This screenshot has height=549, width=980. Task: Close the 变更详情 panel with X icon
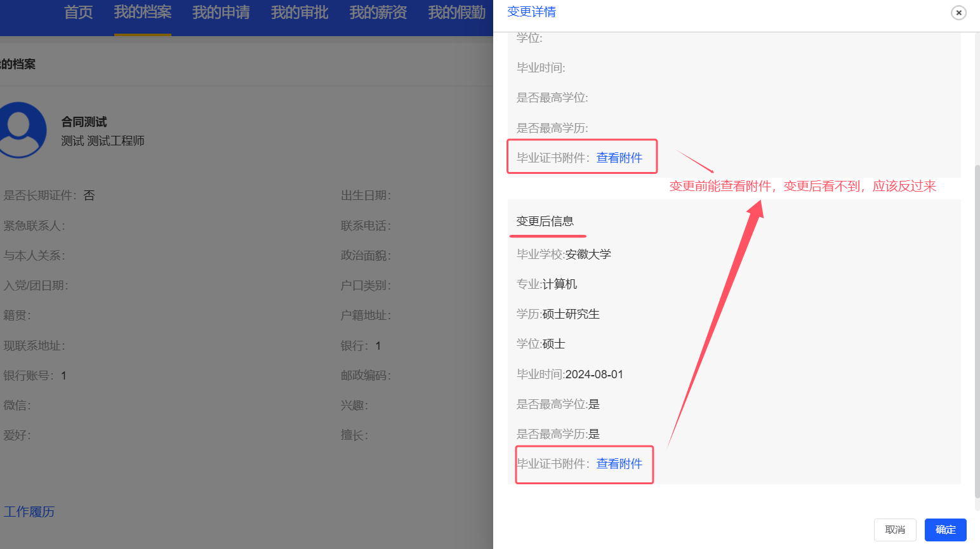(958, 13)
